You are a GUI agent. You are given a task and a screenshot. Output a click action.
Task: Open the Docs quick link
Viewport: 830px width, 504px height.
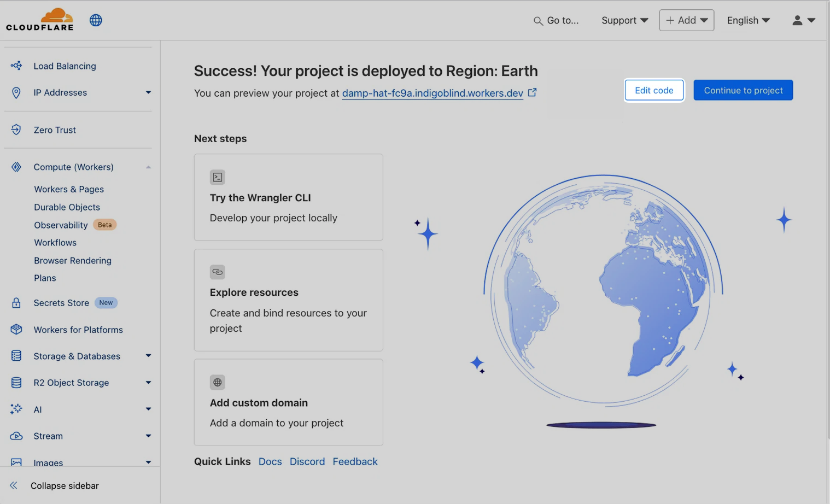click(270, 461)
